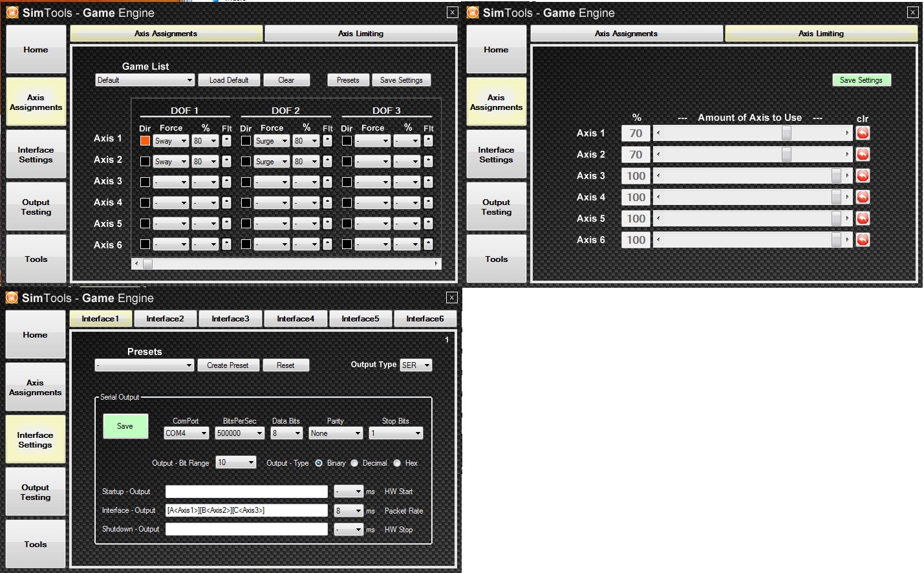Open Output Testing in the Interface1 window sidebar

36,492
